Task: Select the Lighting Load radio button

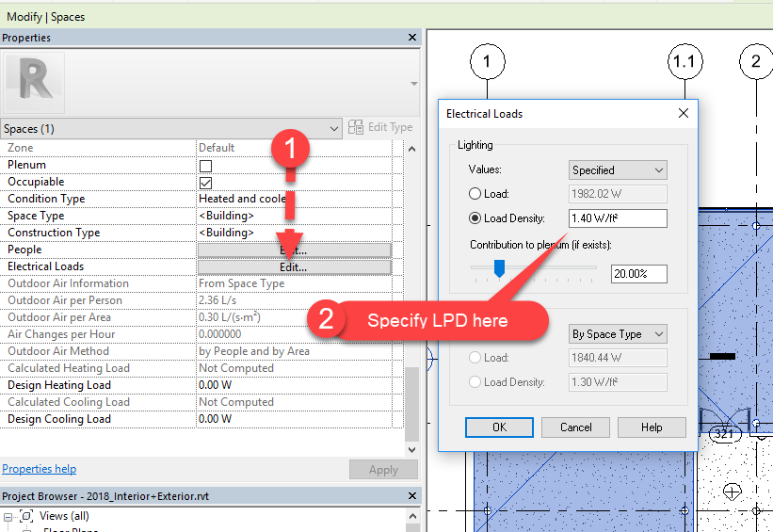Action: coord(475,194)
